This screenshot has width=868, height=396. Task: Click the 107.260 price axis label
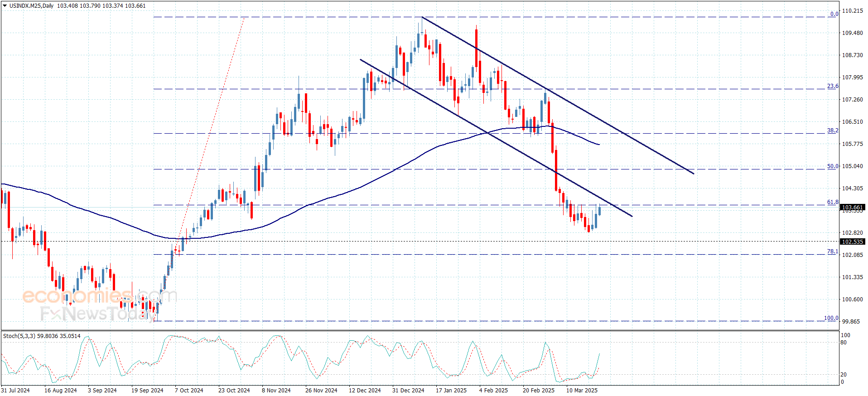(852, 100)
